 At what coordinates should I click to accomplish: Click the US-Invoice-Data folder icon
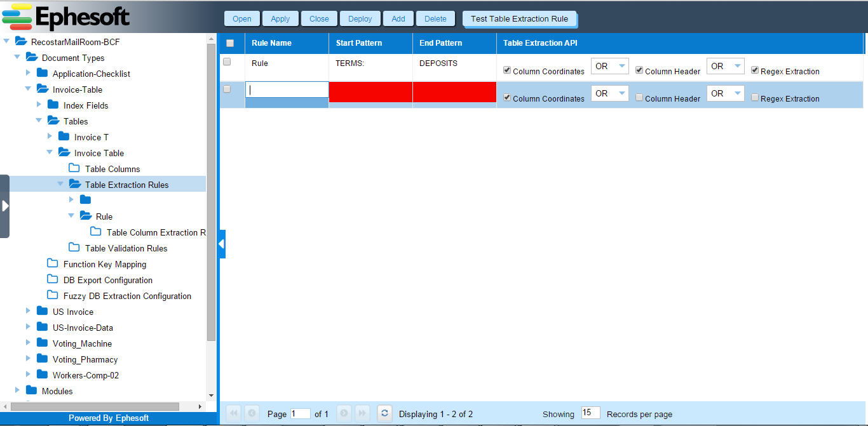[x=43, y=327]
